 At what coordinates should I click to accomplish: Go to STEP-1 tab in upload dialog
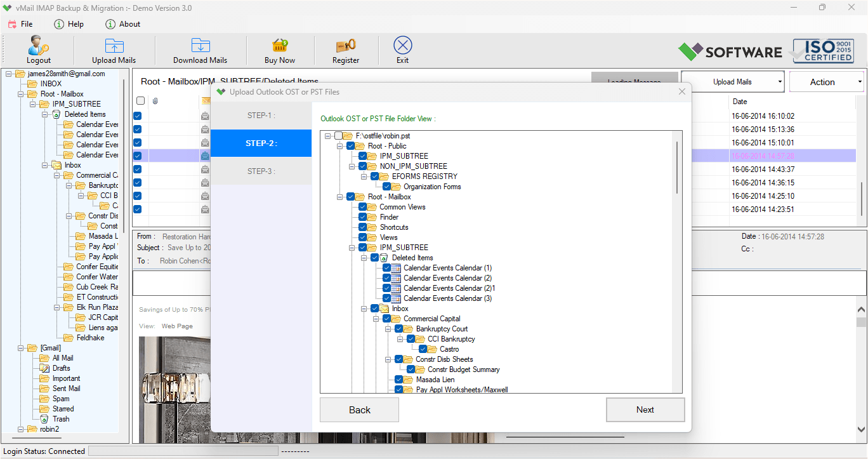(x=261, y=116)
